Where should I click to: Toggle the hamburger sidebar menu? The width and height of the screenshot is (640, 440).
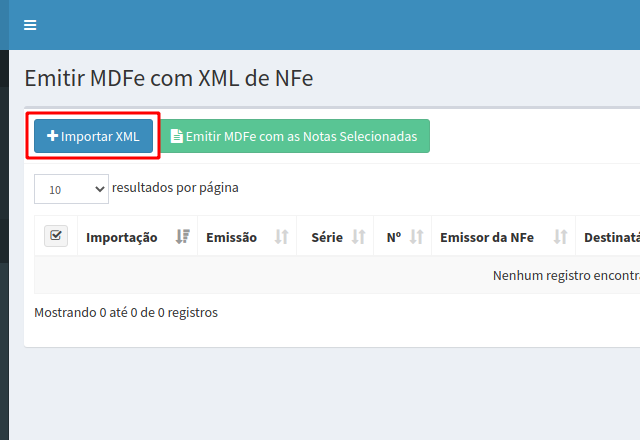click(x=30, y=25)
